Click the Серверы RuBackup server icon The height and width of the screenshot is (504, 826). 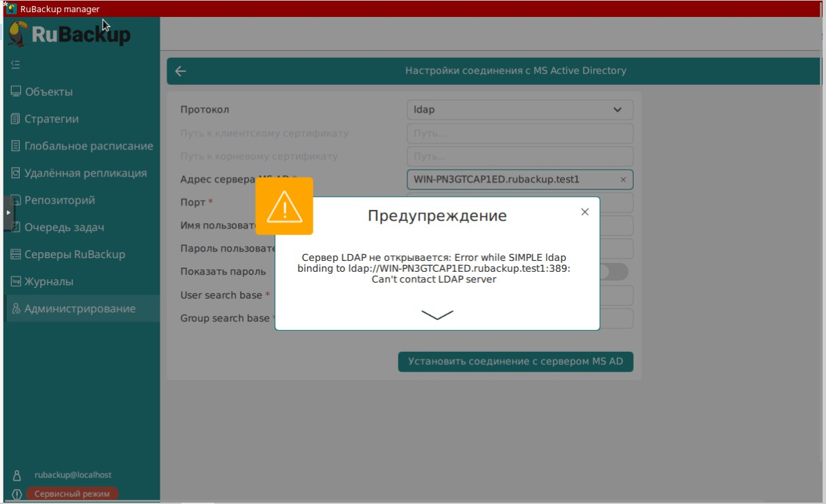click(16, 255)
